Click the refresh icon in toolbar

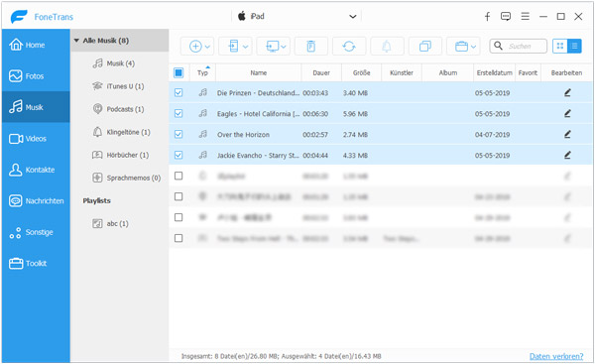[349, 47]
